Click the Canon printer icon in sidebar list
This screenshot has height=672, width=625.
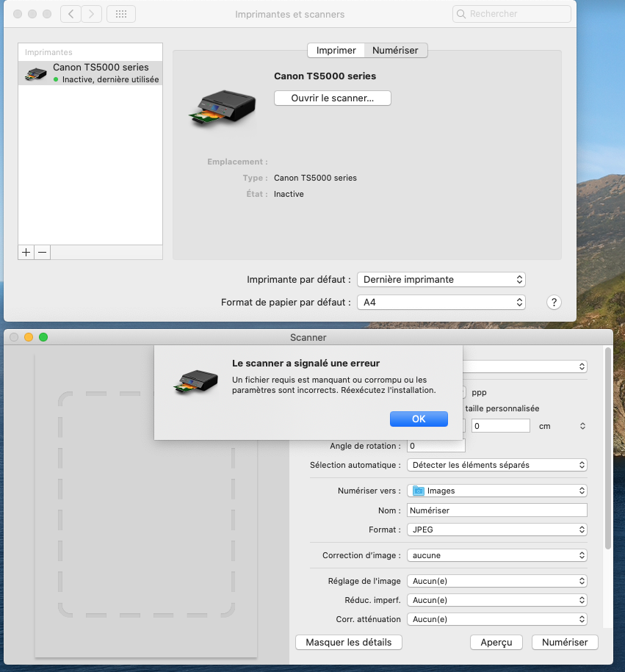(35, 73)
